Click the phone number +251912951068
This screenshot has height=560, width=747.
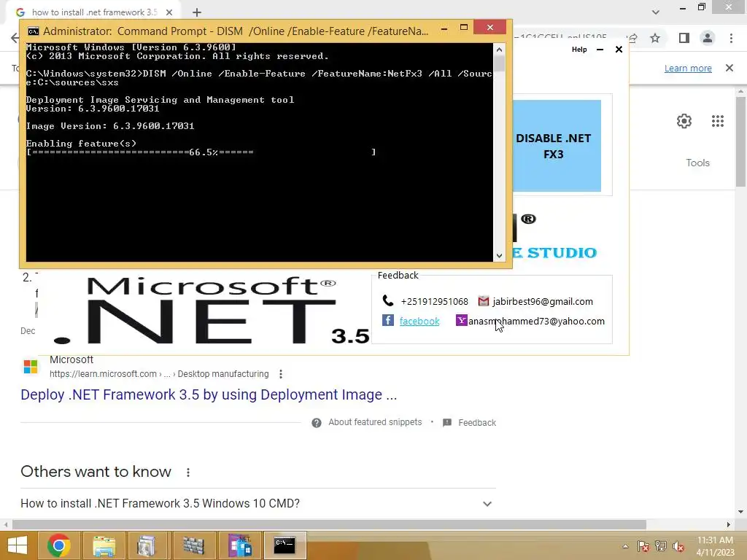[435, 301]
